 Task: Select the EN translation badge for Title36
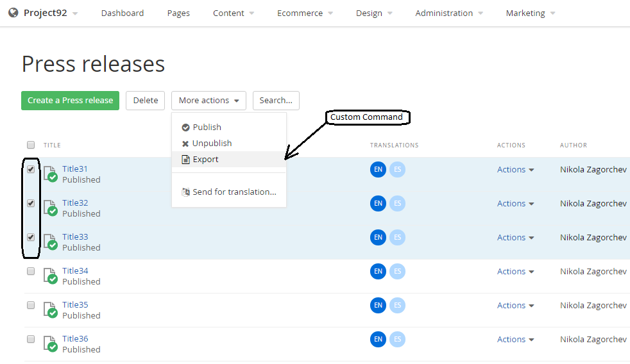click(378, 339)
